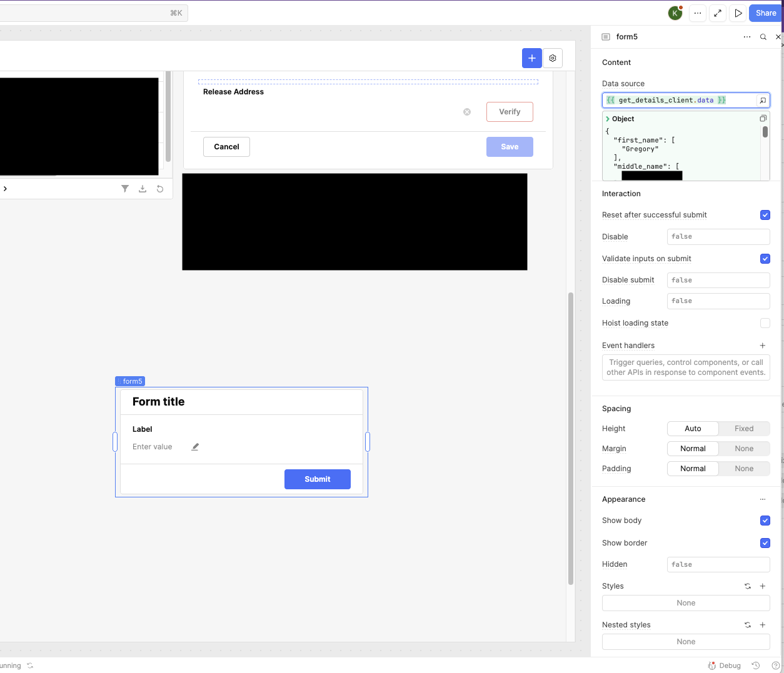The image size is (784, 673).
Task: Click the Data source input field
Action: click(678, 100)
